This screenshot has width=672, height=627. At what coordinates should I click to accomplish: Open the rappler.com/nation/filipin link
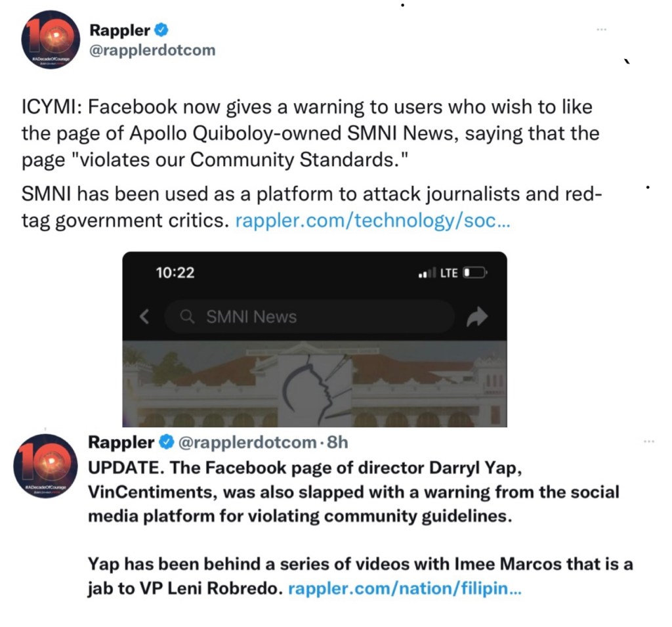[x=405, y=589]
